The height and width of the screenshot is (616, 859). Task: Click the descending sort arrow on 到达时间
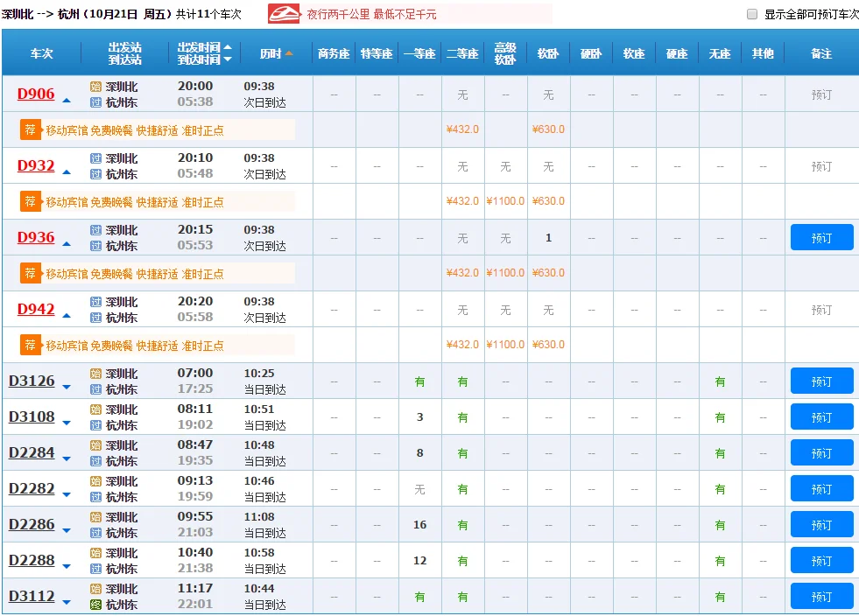pyautogui.click(x=226, y=58)
